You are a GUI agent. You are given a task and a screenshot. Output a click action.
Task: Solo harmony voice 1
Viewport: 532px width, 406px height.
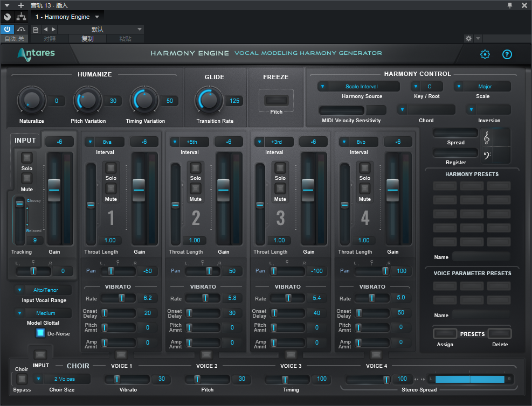pos(110,167)
